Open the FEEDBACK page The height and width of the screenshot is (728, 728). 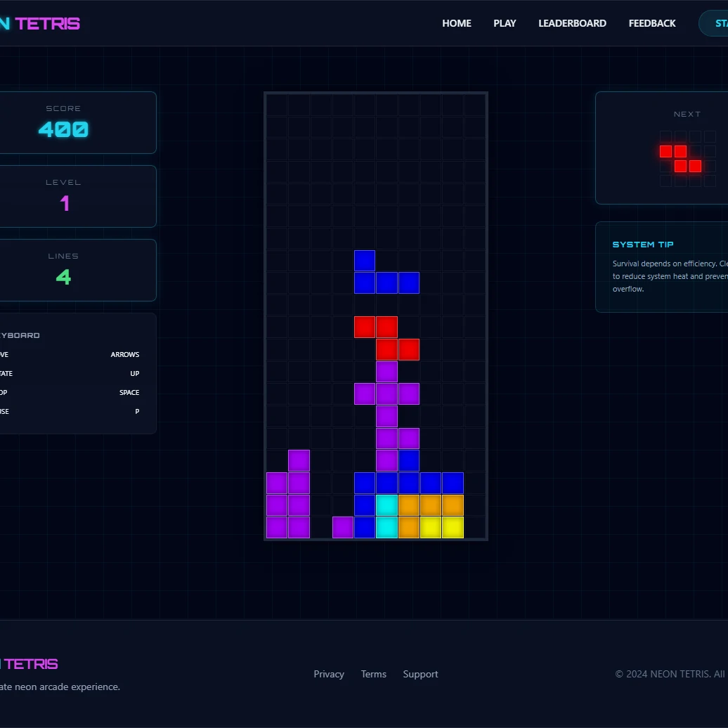(651, 23)
